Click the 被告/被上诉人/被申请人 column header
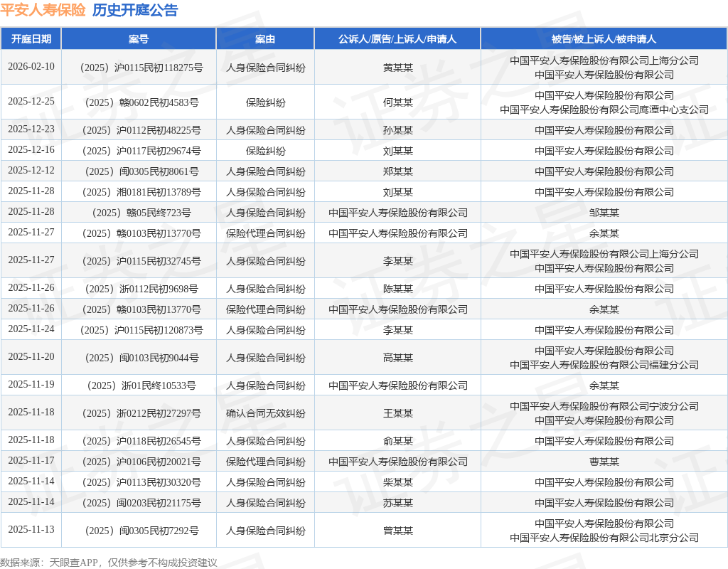The height and width of the screenshot is (569, 728). coord(604,39)
